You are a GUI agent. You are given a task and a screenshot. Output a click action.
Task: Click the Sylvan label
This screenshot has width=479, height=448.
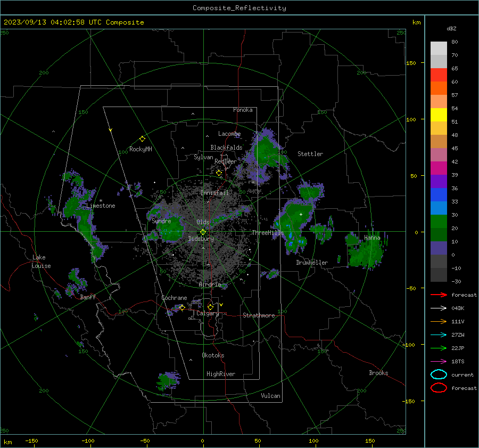(203, 157)
